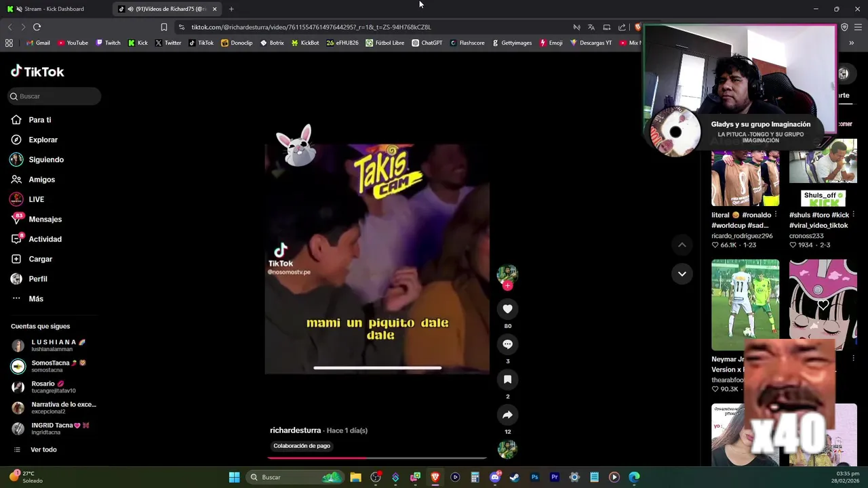This screenshot has width=868, height=488.
Task: Open a new browser tab
Action: coord(231,9)
